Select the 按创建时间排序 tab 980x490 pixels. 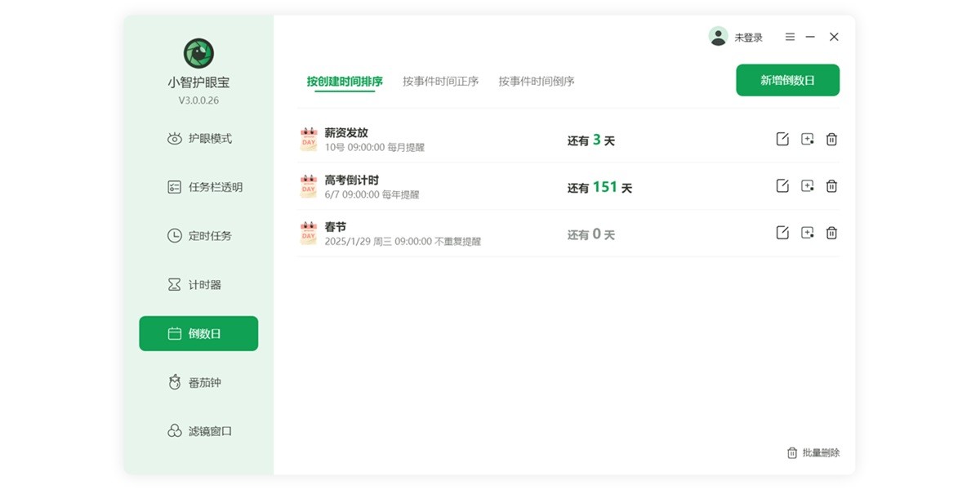(x=344, y=81)
